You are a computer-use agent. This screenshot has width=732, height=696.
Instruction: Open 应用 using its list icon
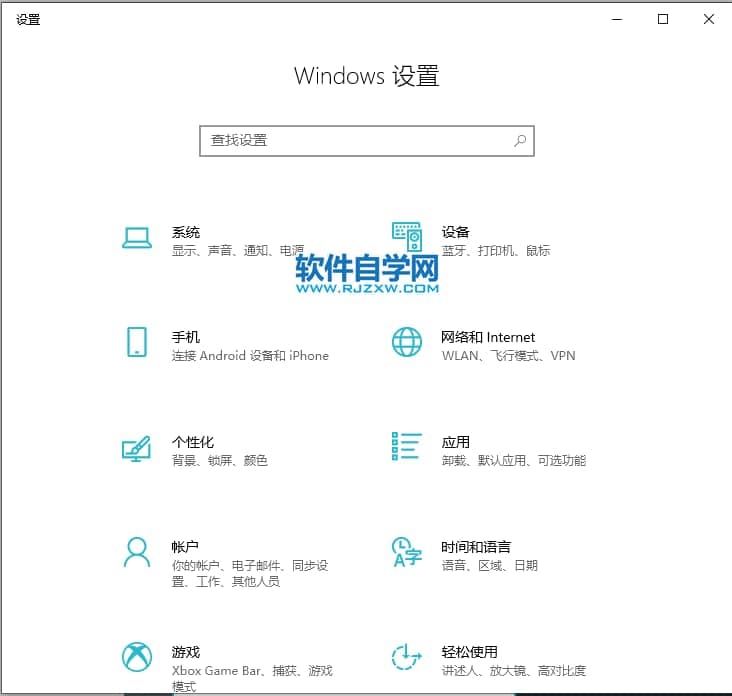[406, 448]
